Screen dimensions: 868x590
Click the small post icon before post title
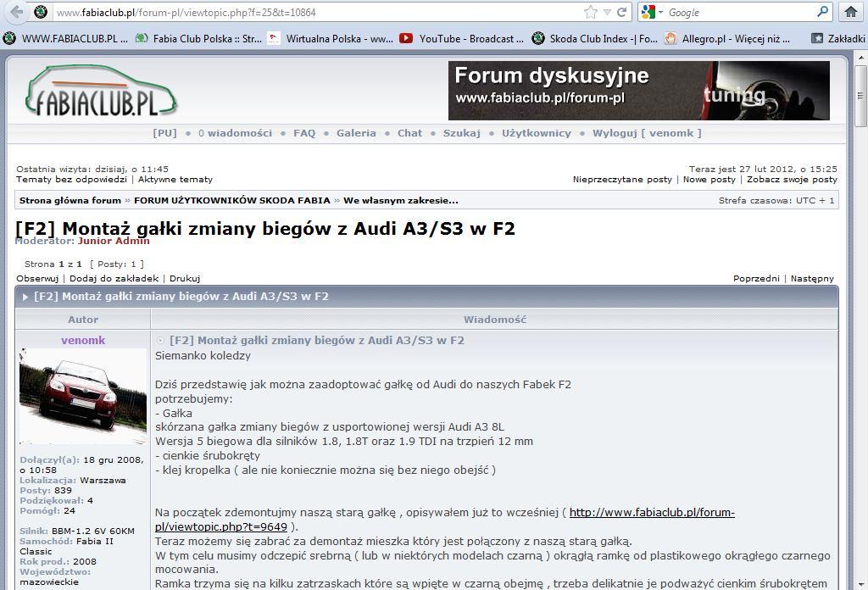160,341
